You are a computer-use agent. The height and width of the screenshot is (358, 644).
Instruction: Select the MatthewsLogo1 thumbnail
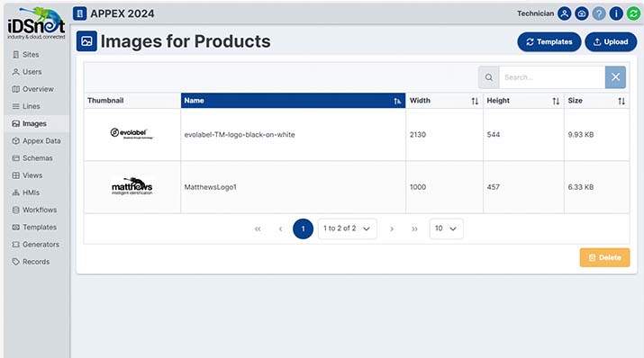pyautogui.click(x=132, y=186)
